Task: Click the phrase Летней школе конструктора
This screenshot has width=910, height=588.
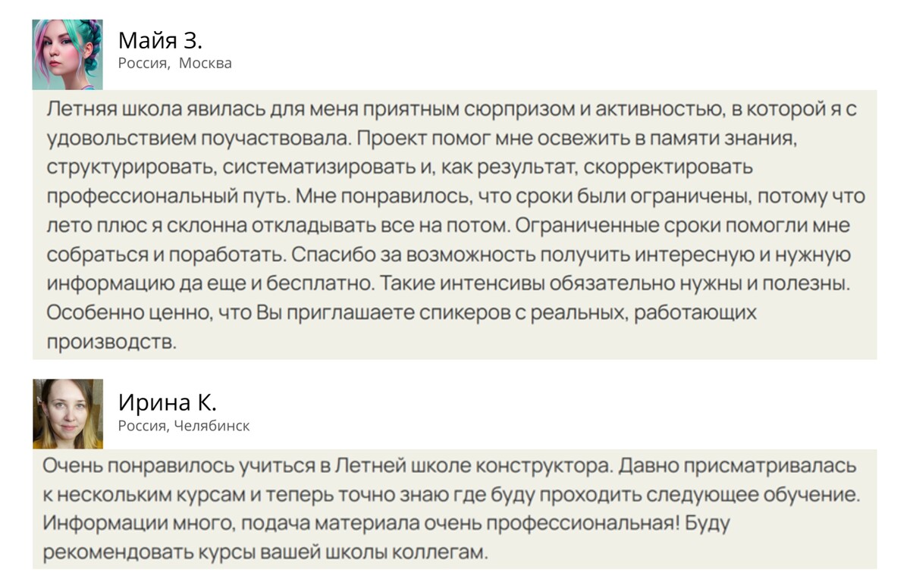Action: tap(474, 465)
